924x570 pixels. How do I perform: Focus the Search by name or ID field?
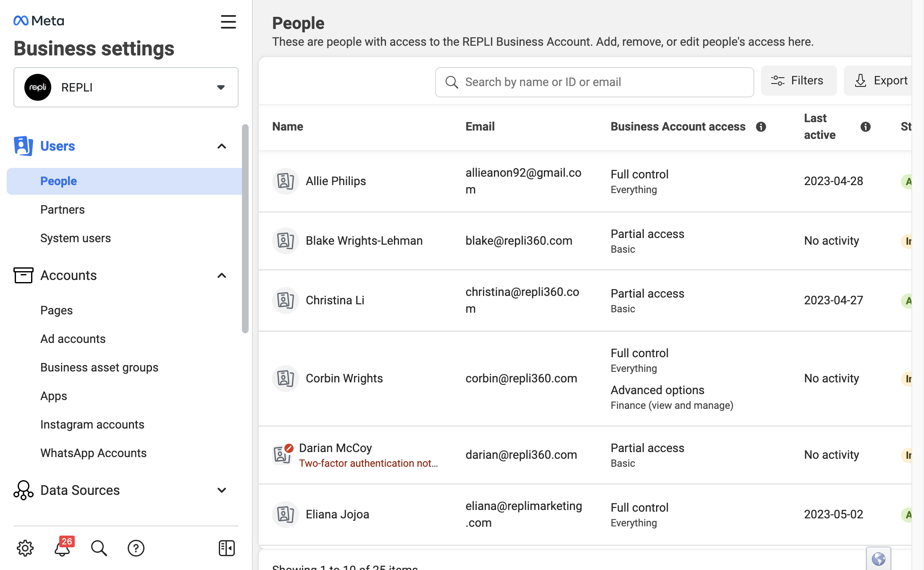[595, 82]
